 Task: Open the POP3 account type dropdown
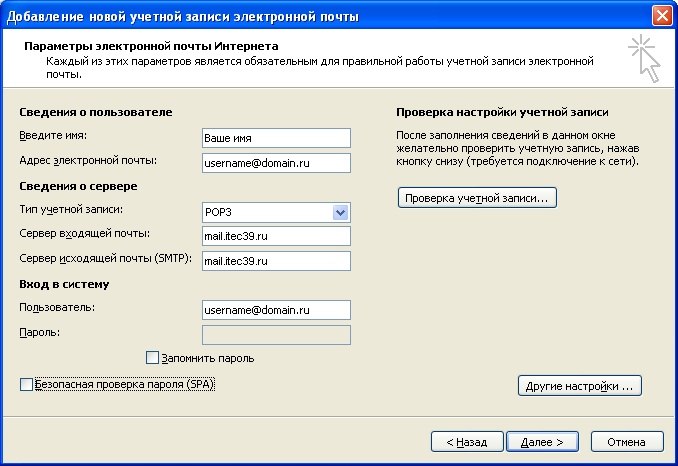340,212
